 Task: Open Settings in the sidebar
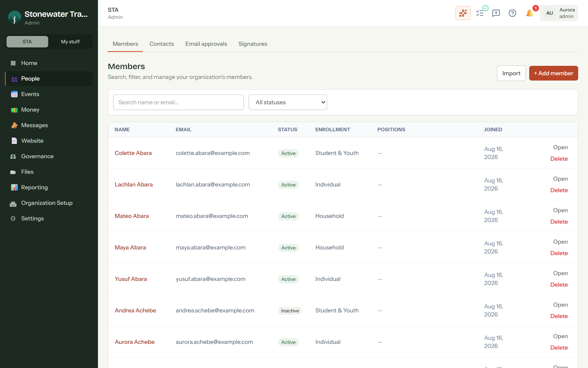[49, 219]
